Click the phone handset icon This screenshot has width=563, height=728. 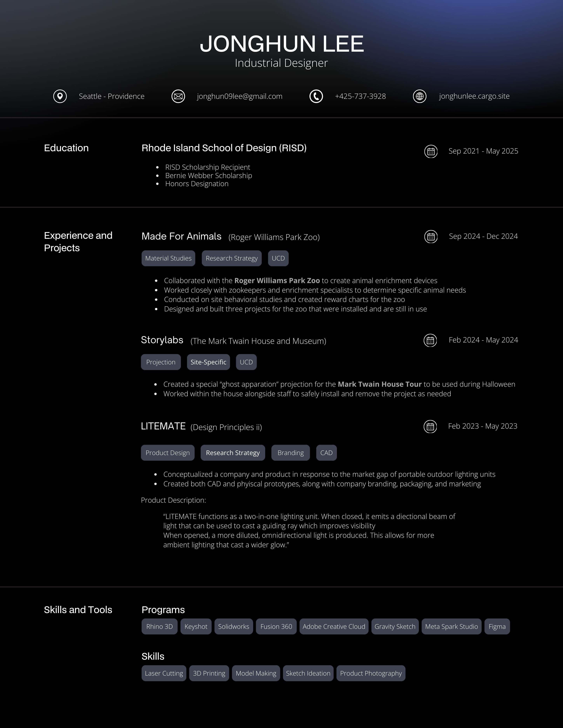coord(316,96)
